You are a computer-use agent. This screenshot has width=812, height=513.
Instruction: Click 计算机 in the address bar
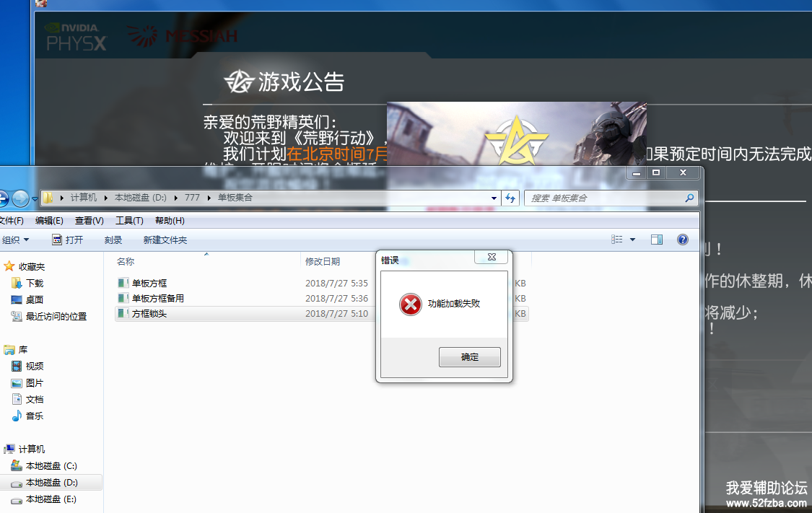pos(84,197)
